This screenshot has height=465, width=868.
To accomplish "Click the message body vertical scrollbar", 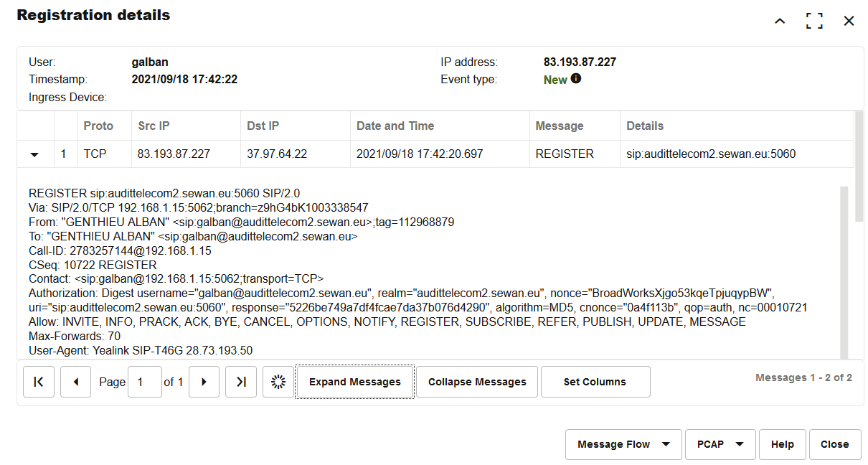I will [844, 273].
